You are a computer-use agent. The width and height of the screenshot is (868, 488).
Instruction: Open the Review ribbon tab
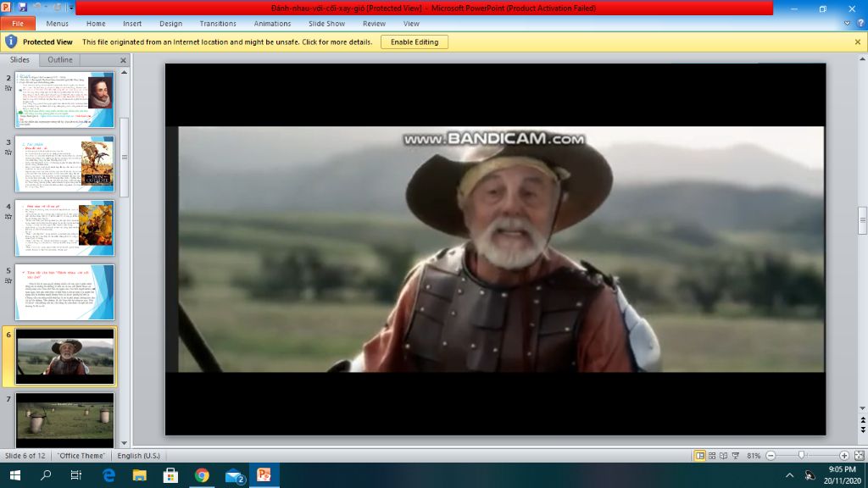(374, 23)
